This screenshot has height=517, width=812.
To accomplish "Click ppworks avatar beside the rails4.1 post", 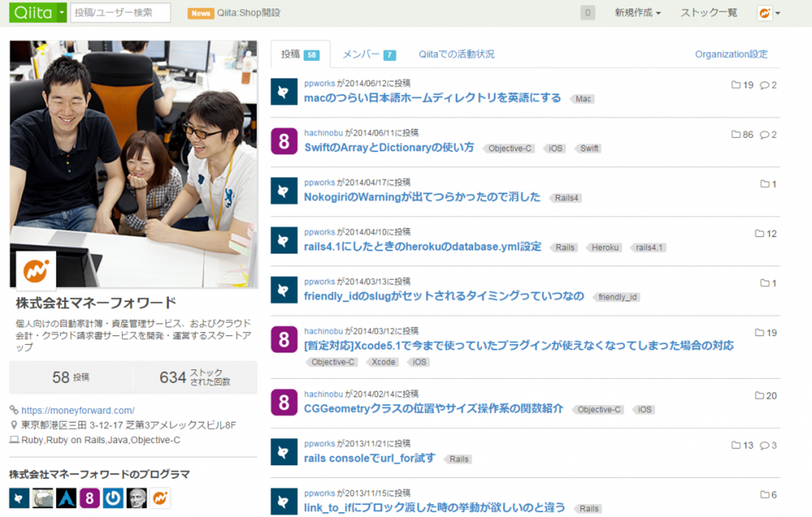I will point(284,241).
